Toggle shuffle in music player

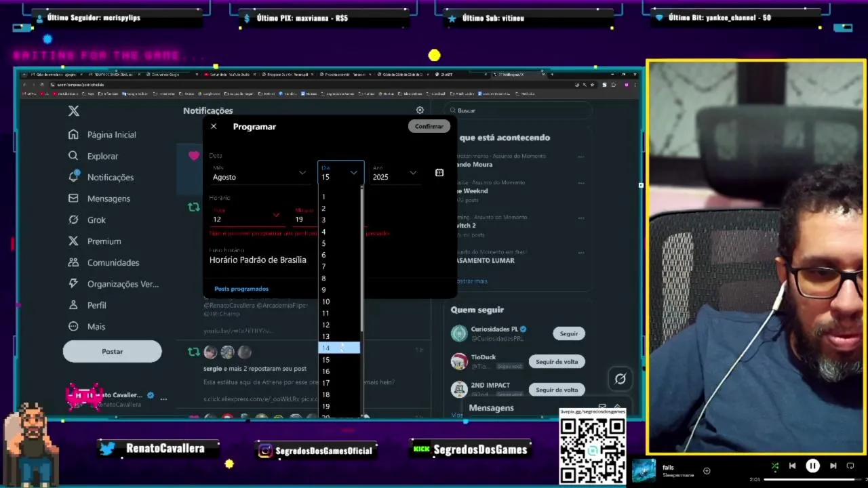[x=775, y=466]
